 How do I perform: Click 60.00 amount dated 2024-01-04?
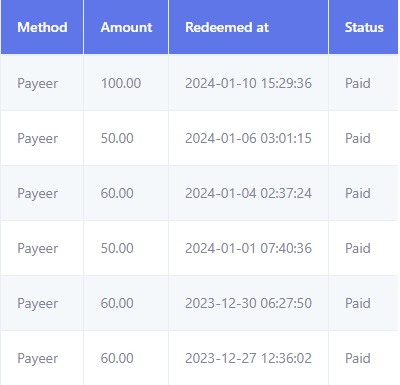[x=117, y=193]
